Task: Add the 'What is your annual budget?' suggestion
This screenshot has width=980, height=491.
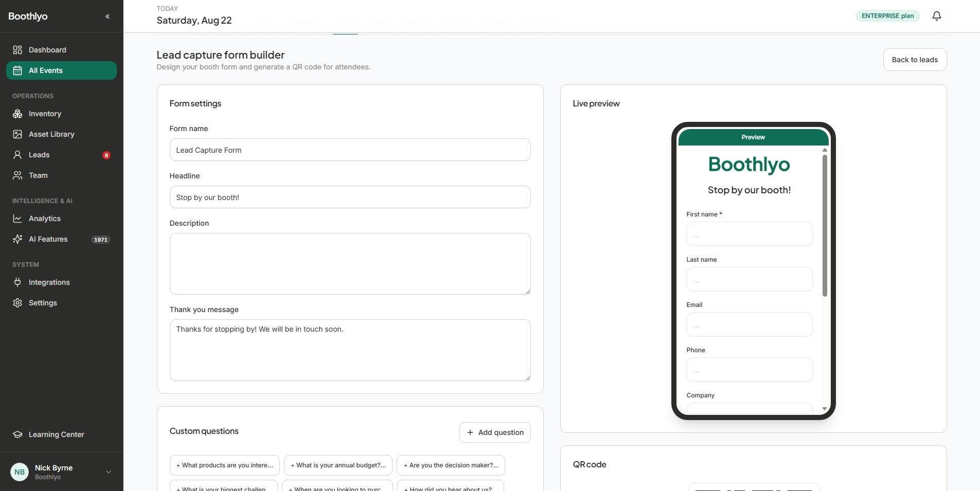Action: (338, 465)
